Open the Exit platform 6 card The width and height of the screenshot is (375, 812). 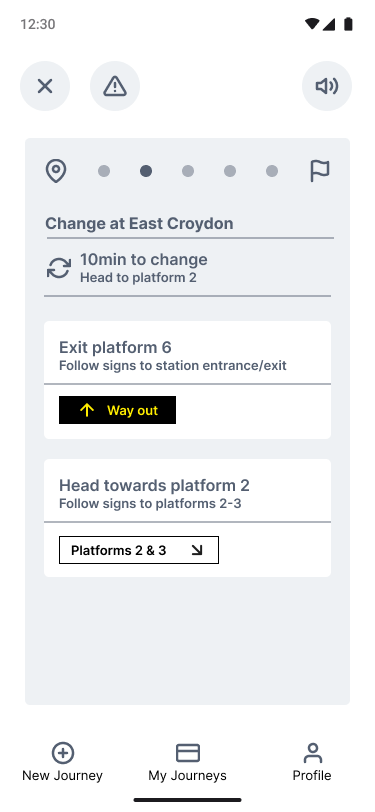point(188,380)
